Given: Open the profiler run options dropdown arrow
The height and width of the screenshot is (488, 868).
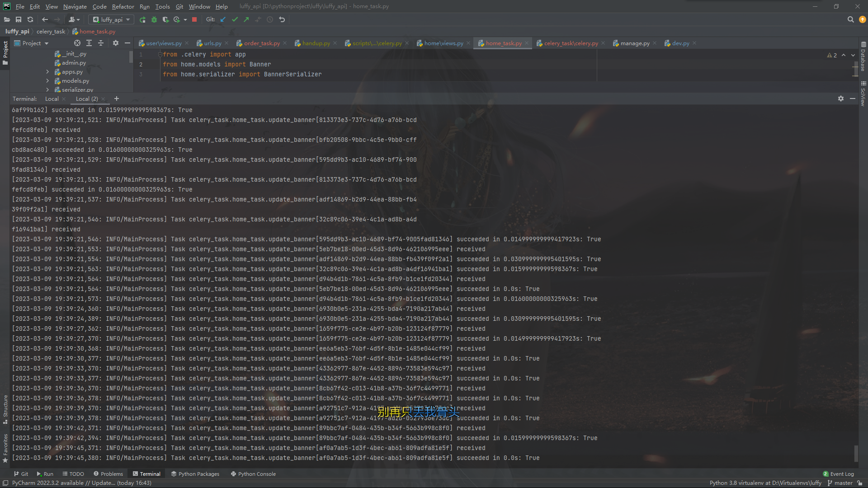Looking at the screenshot, I should pyautogui.click(x=185, y=20).
